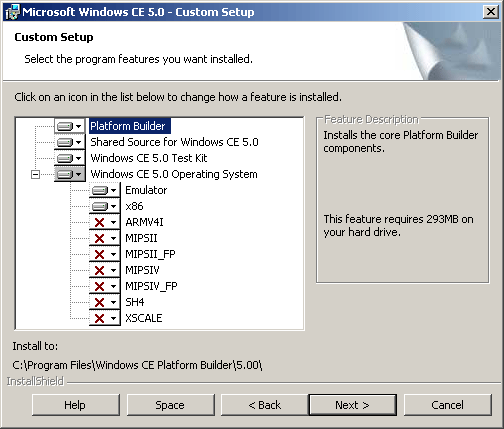Open install-state dropdown for Platform Builder

click(x=70, y=126)
